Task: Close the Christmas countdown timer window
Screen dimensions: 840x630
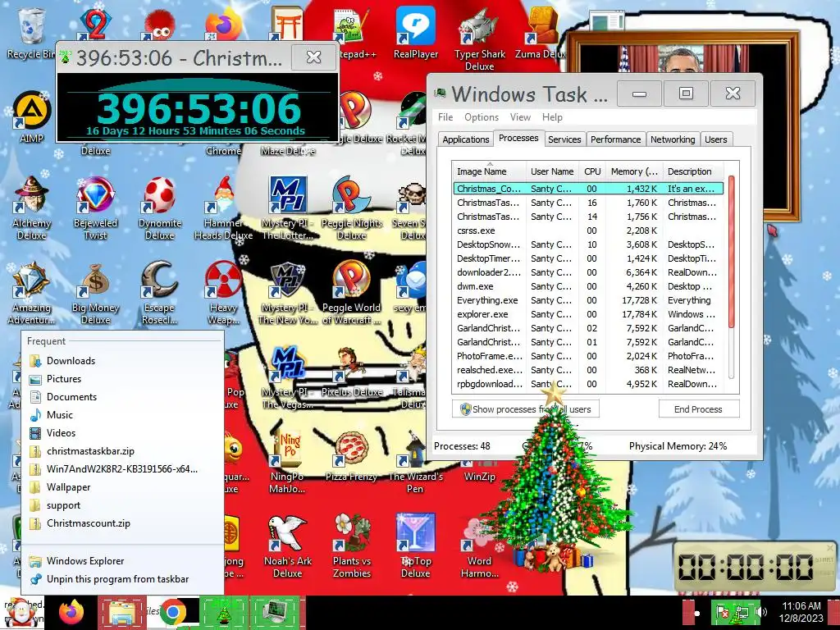Action: 314,57
